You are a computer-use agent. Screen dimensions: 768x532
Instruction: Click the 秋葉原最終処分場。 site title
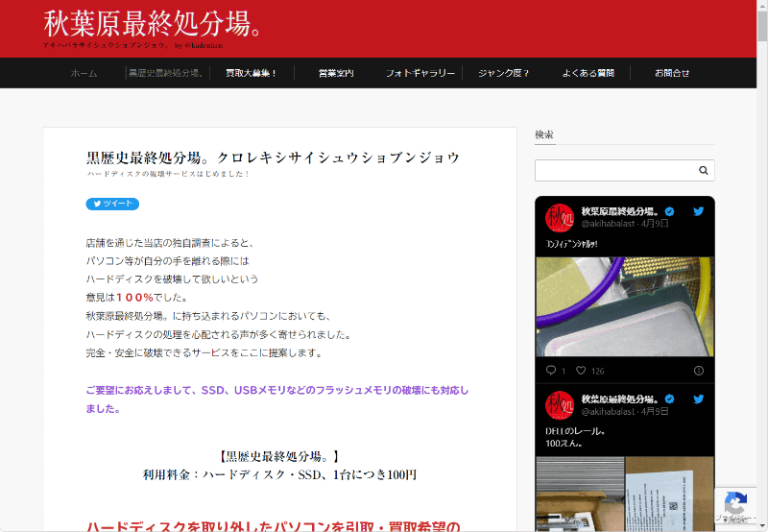pos(153,23)
